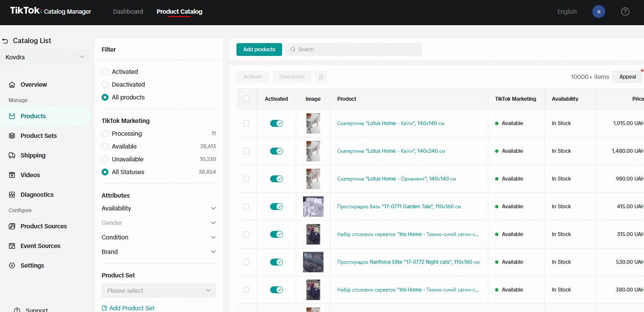Select the Deactivated filter radio
Image resolution: width=644 pixels, height=312 pixels.
[105, 85]
